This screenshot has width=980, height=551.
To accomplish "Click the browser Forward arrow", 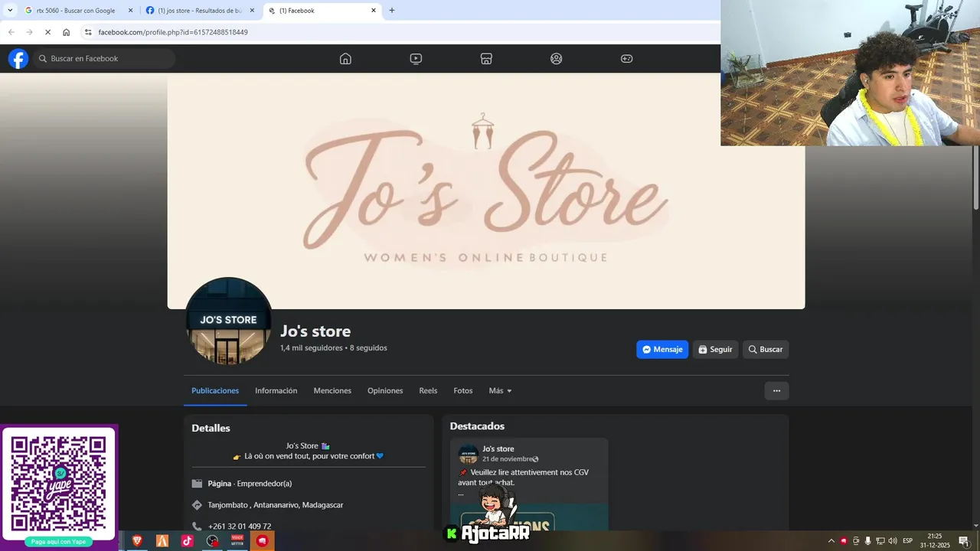I will pos(29,32).
